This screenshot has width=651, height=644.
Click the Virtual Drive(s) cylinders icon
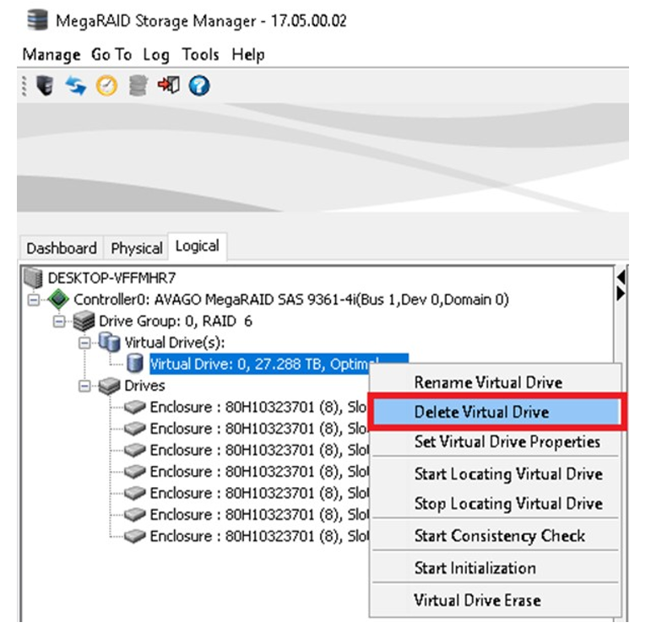point(110,343)
